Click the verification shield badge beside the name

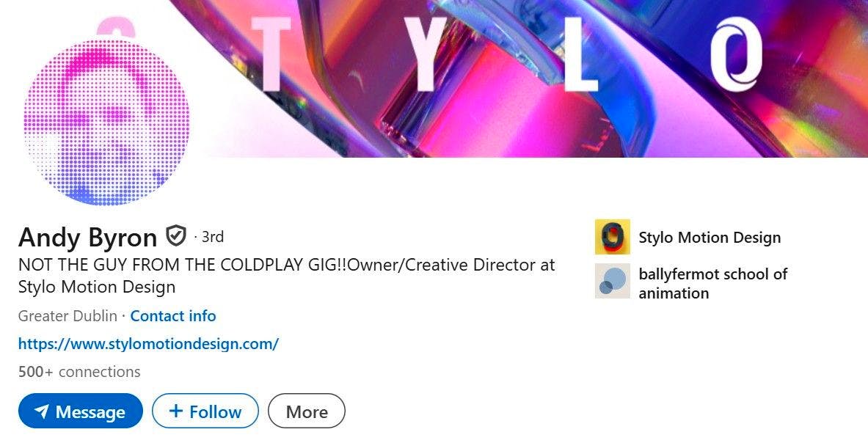176,236
